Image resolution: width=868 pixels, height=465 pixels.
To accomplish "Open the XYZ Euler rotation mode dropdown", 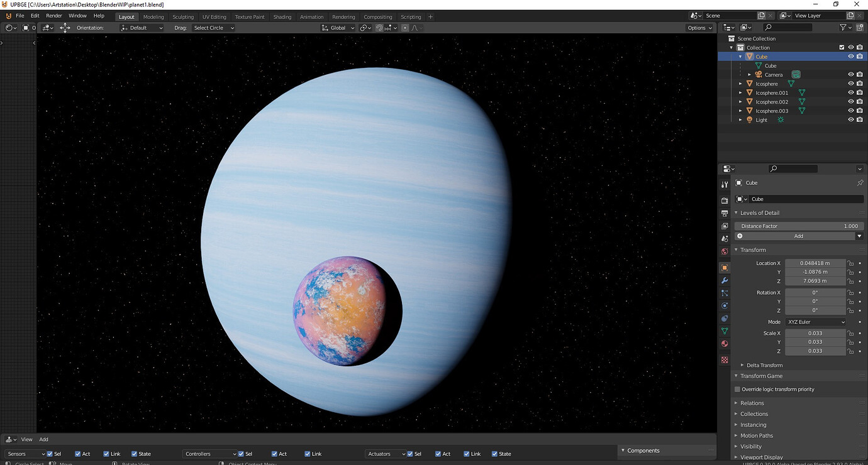I will point(815,322).
